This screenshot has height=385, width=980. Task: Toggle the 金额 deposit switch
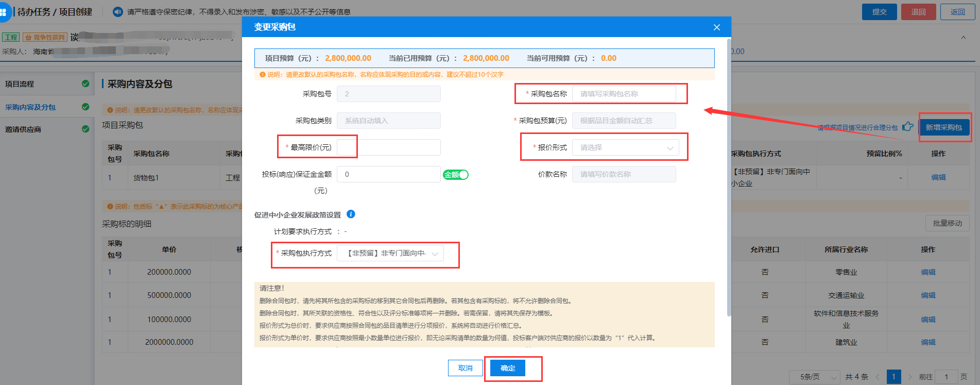(456, 175)
